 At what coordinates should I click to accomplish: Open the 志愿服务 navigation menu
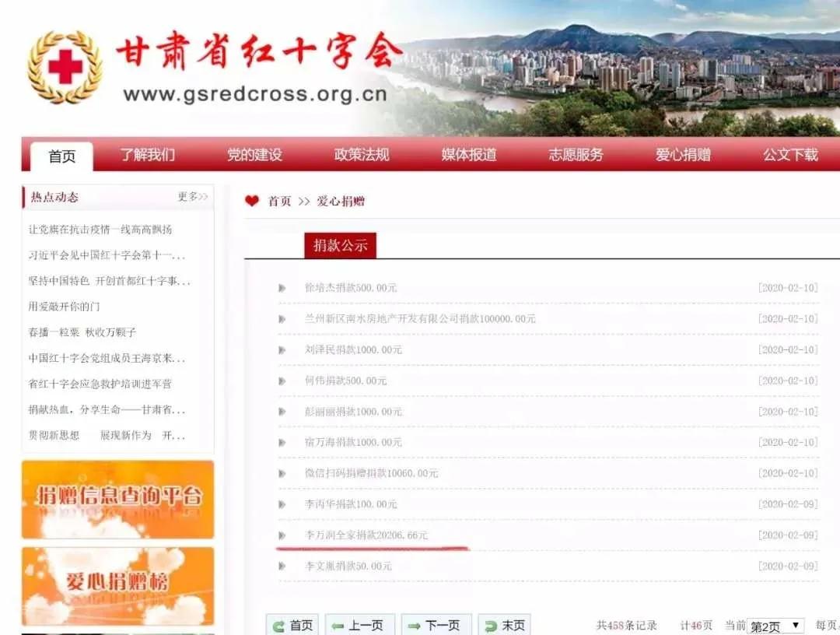(576, 155)
